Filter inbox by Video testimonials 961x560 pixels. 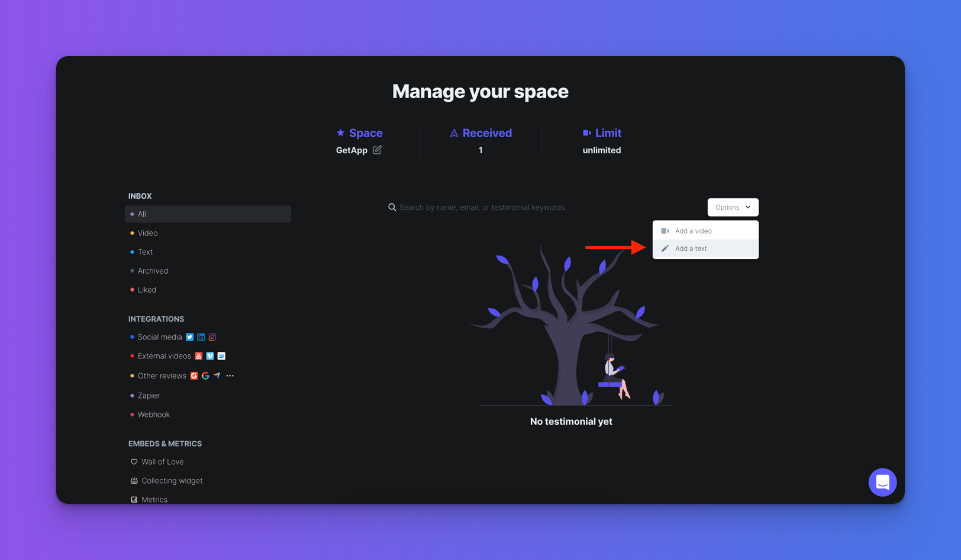pyautogui.click(x=147, y=233)
